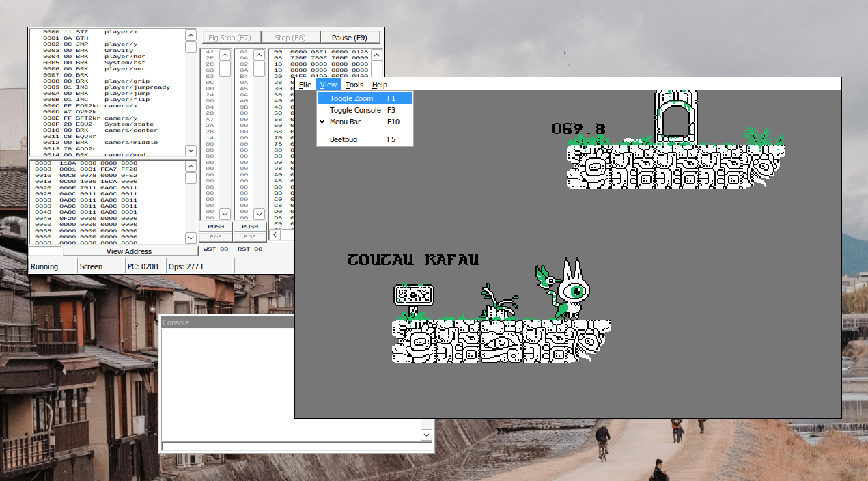868x481 pixels.
Task: Open the console history dropdown arrow
Action: pyautogui.click(x=426, y=435)
